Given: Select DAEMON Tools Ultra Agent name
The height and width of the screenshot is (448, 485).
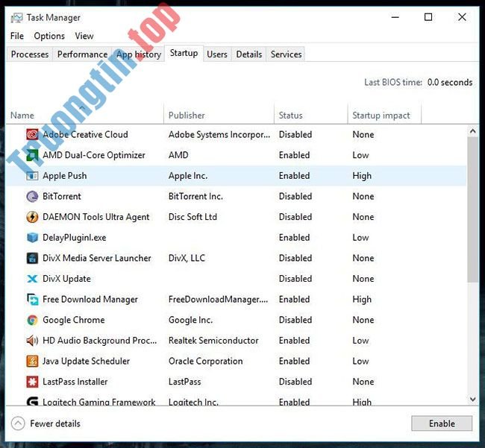Looking at the screenshot, I should (96, 217).
